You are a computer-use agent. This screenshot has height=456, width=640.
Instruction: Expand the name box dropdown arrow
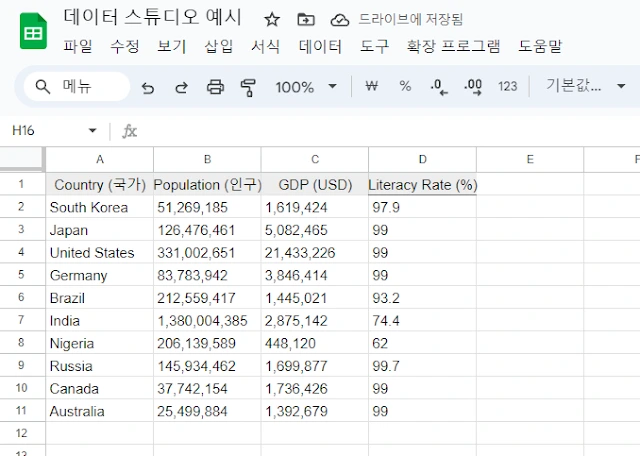93,131
